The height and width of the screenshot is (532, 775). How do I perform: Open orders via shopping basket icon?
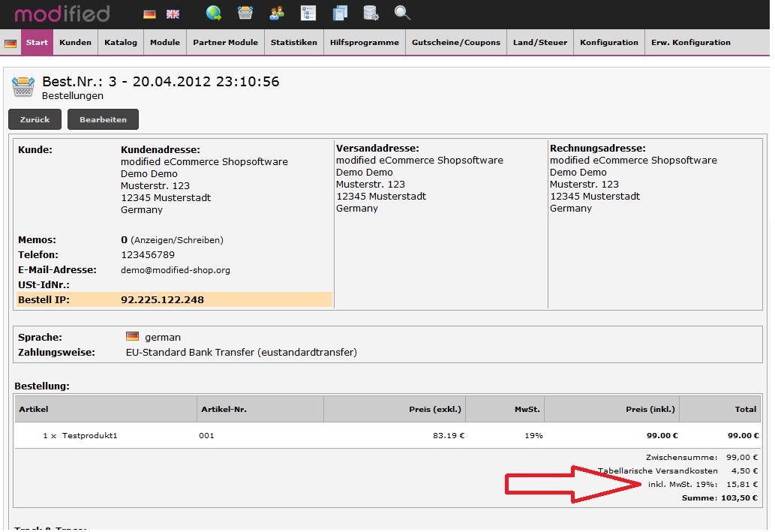[245, 14]
